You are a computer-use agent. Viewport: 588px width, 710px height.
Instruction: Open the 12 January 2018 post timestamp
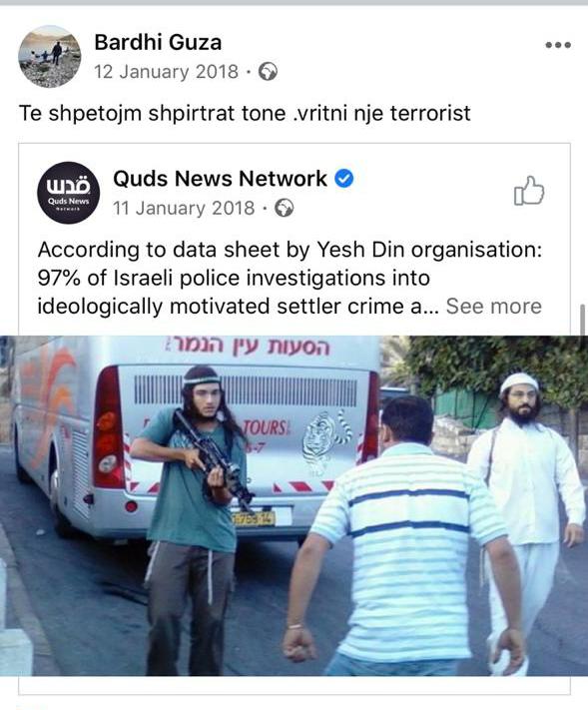click(166, 72)
